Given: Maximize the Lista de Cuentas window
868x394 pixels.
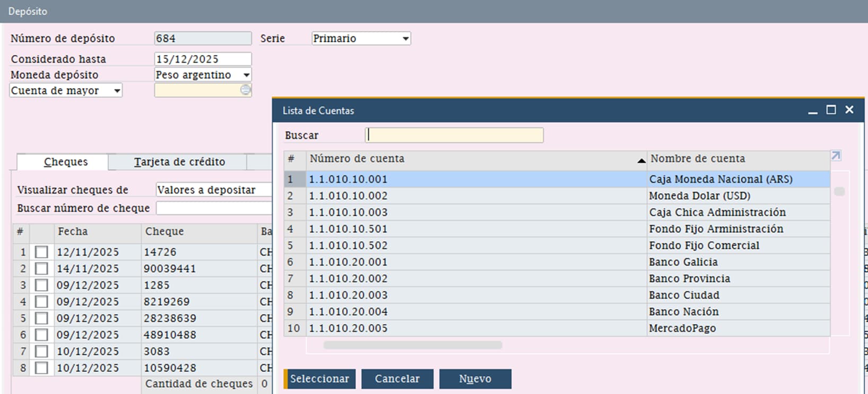Looking at the screenshot, I should coord(831,110).
